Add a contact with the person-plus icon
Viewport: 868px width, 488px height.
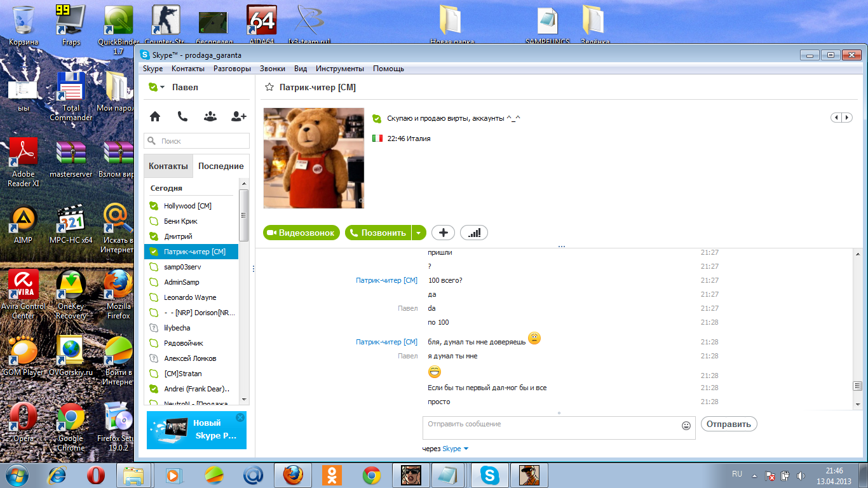click(239, 116)
